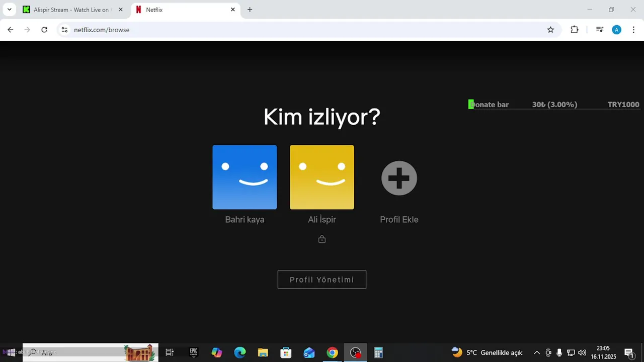This screenshot has height=362, width=644.
Task: Go back to the previous page
Action: pos(11,30)
